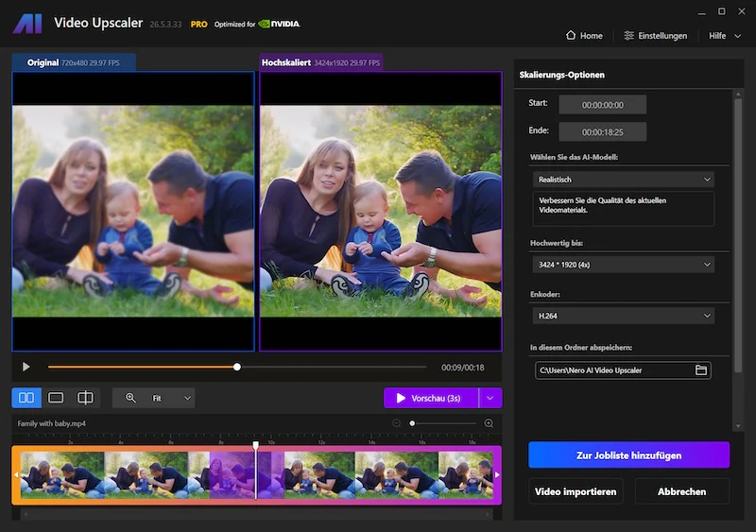Select side-by-side comparison view
This screenshot has width=756, height=532.
click(26, 398)
